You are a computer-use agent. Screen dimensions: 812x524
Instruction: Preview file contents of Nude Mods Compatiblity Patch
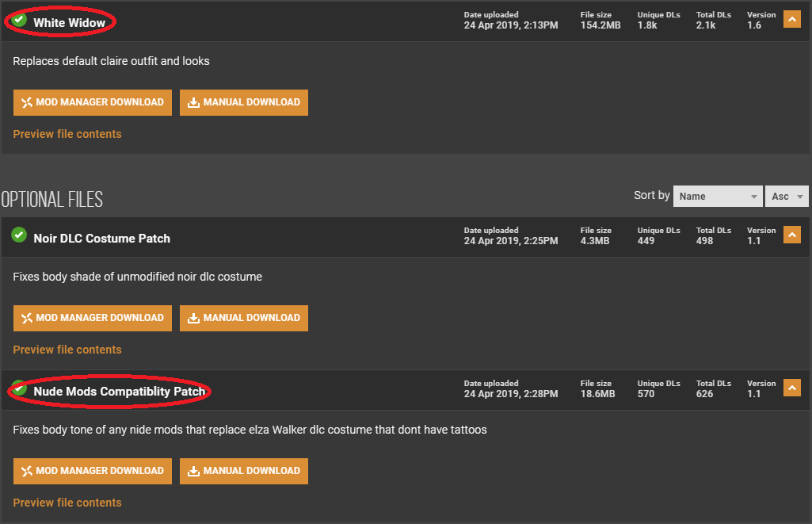tap(67, 503)
